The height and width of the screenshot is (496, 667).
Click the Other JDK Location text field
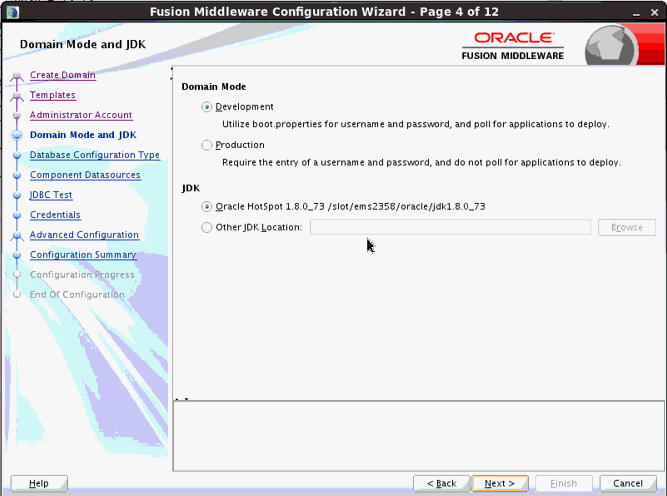[x=450, y=227]
